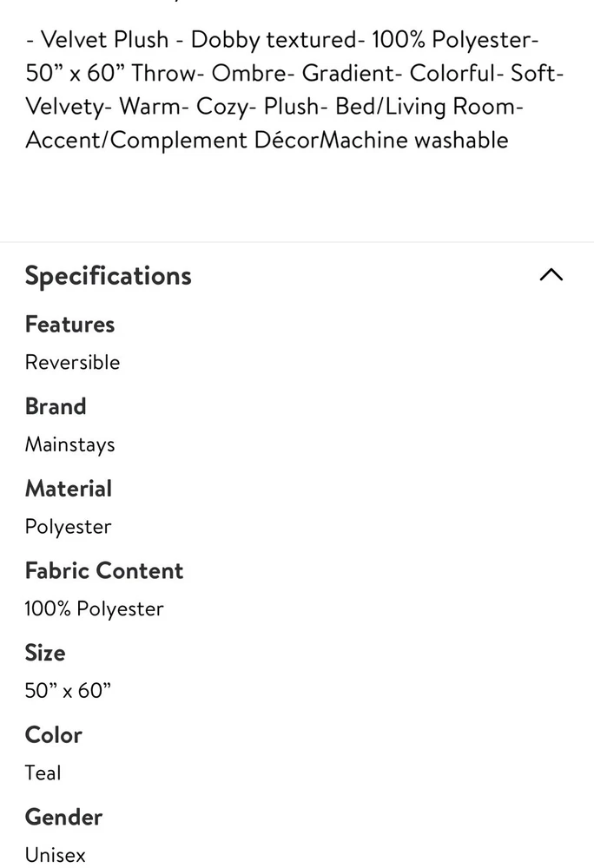Select the Color label
Viewport: 594px width, 868px height.
[54, 734]
